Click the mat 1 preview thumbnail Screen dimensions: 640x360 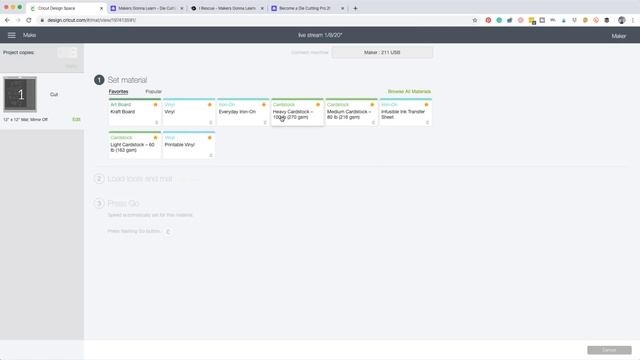tap(20, 94)
